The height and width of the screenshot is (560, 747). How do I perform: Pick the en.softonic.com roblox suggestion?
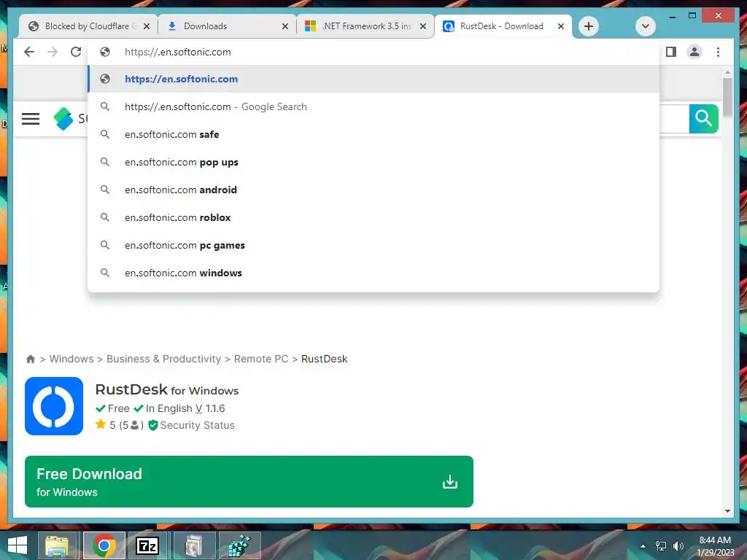click(x=373, y=217)
